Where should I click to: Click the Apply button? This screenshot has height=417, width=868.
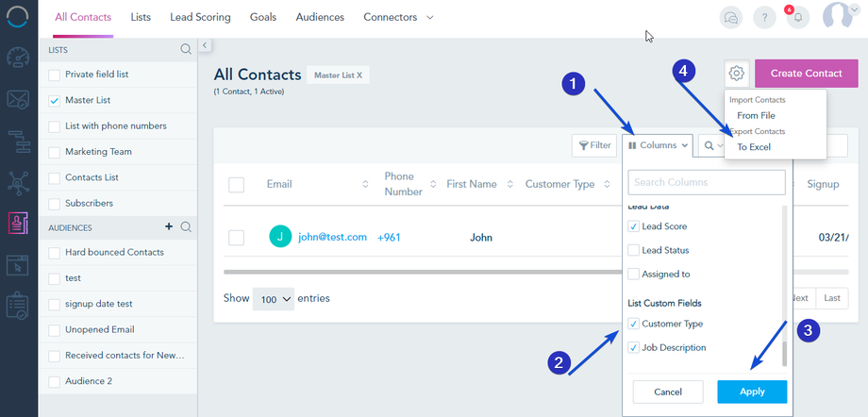click(752, 392)
